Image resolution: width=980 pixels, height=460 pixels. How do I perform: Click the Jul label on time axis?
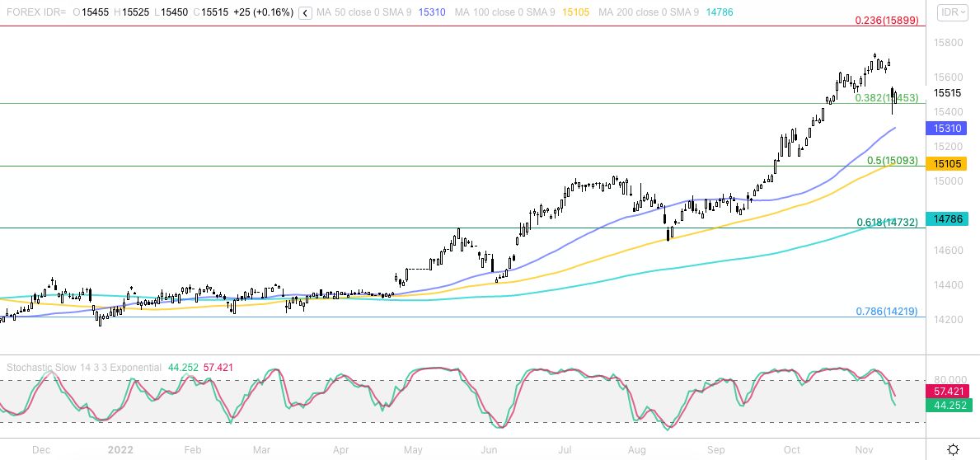[x=565, y=450]
